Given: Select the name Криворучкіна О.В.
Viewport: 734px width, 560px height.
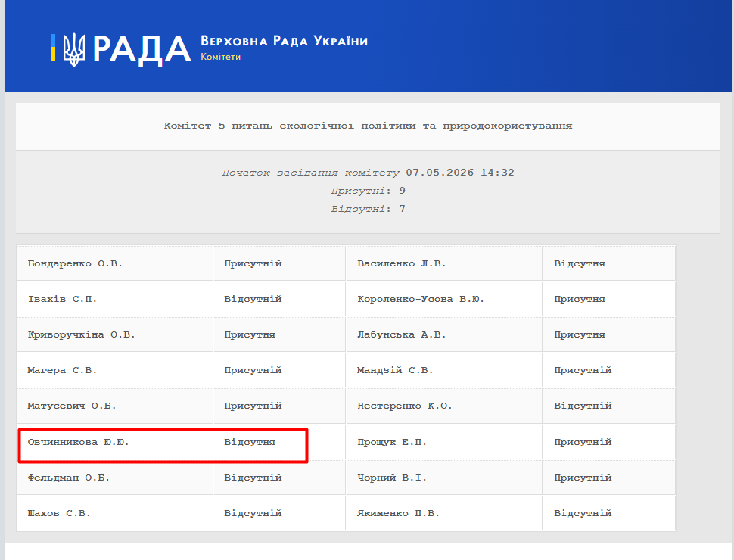Looking at the screenshot, I should point(81,334).
